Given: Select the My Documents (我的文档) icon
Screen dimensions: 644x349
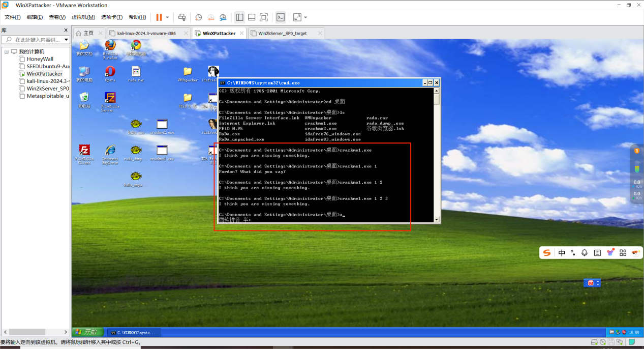Looking at the screenshot, I should [84, 48].
